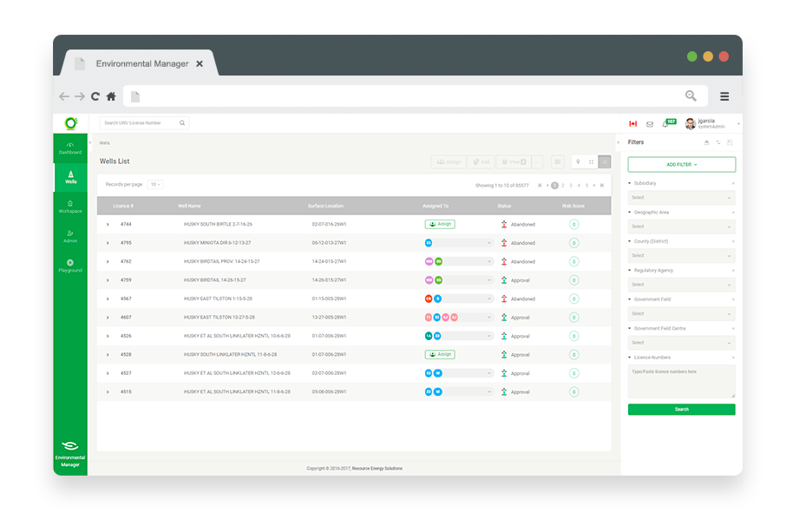Click the search magnifier in the UWI search box
The height and width of the screenshot is (532, 793).
click(x=182, y=123)
